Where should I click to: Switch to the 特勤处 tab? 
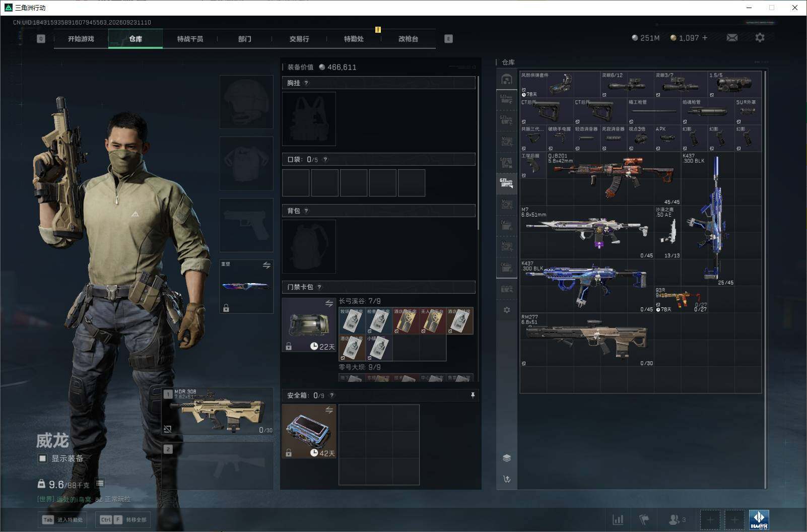354,39
